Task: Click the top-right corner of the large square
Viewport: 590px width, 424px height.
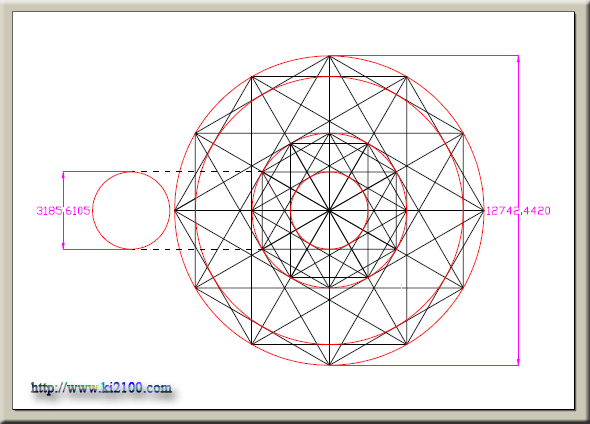Action: [x=406, y=77]
